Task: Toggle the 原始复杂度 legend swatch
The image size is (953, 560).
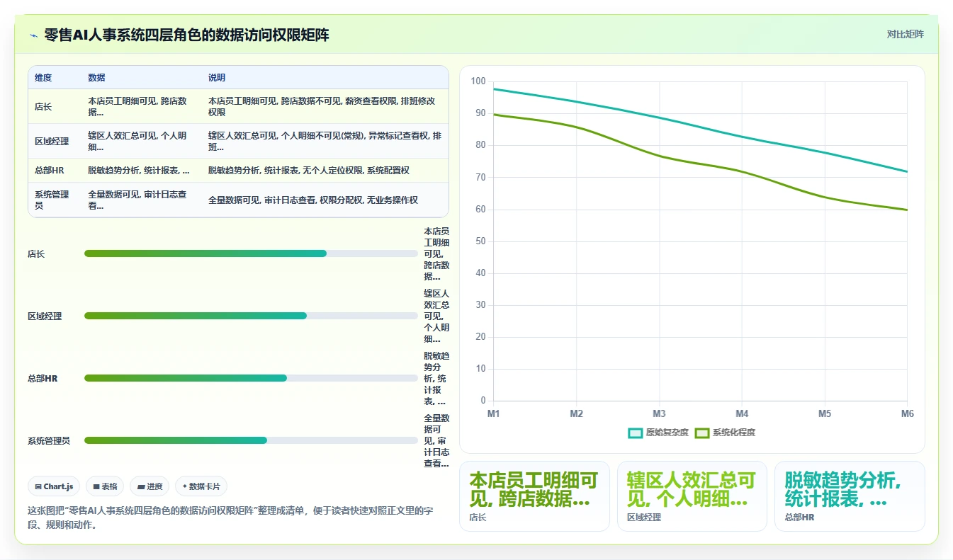Action: pyautogui.click(x=636, y=433)
